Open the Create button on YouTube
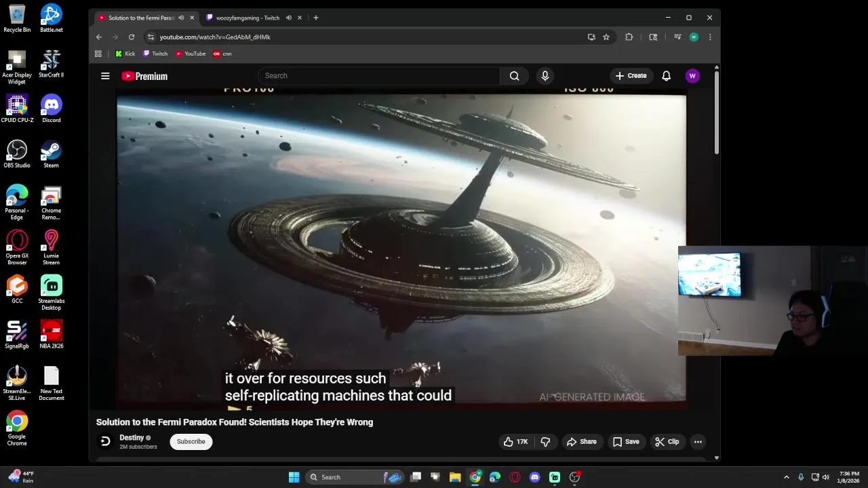Image resolution: width=868 pixels, height=488 pixels. tap(631, 76)
